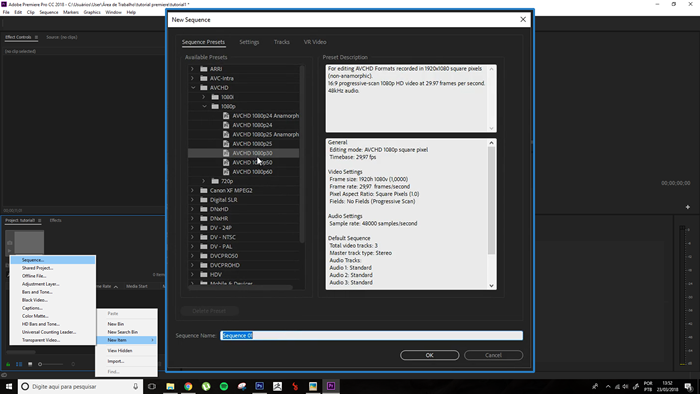The image size is (700, 394).
Task: Expand the DNxHD preset folder
Action: [192, 209]
